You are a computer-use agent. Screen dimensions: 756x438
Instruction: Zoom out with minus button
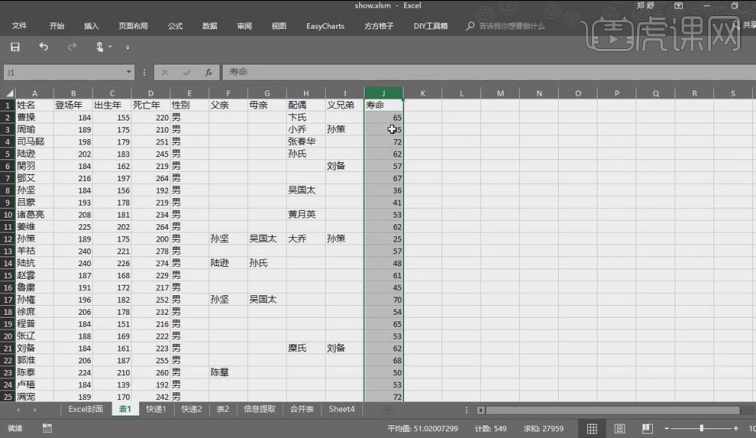(667, 428)
